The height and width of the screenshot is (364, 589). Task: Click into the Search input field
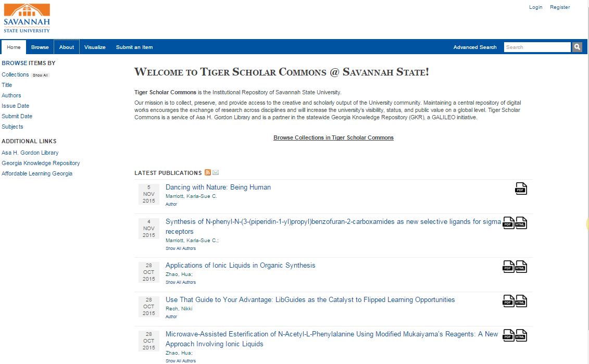(537, 47)
